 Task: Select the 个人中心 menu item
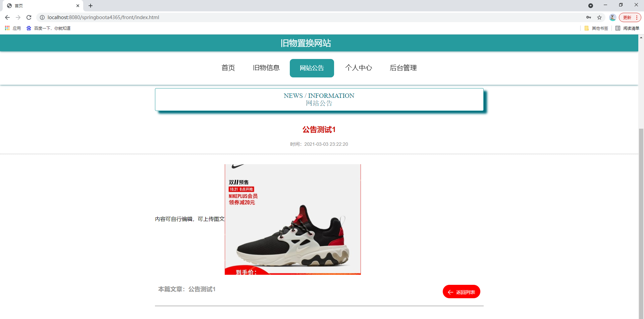point(359,68)
